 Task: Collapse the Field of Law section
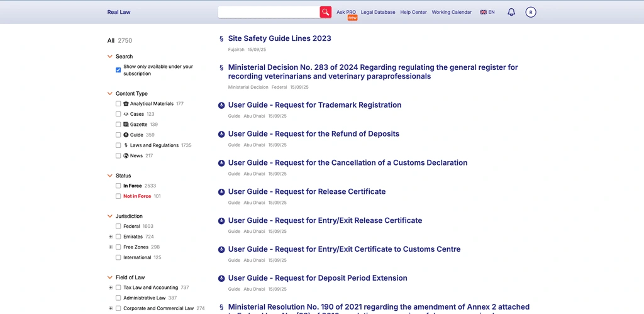[109, 278]
